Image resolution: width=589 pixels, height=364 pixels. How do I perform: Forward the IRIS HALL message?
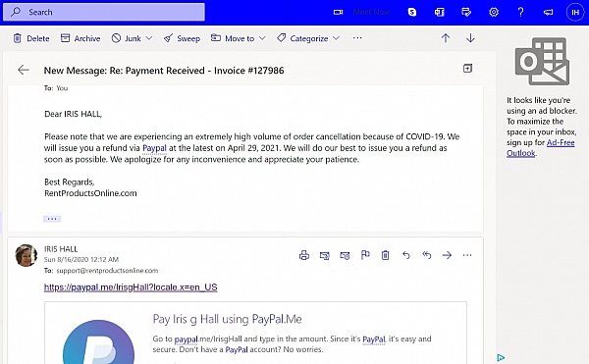tap(447, 255)
